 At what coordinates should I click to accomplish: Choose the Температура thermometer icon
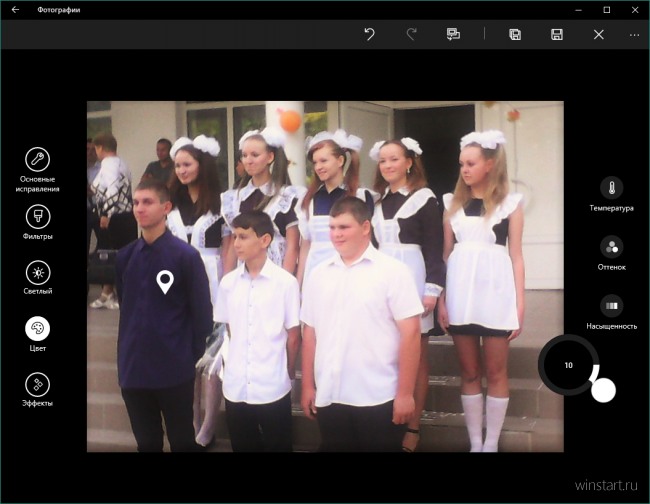(x=611, y=188)
